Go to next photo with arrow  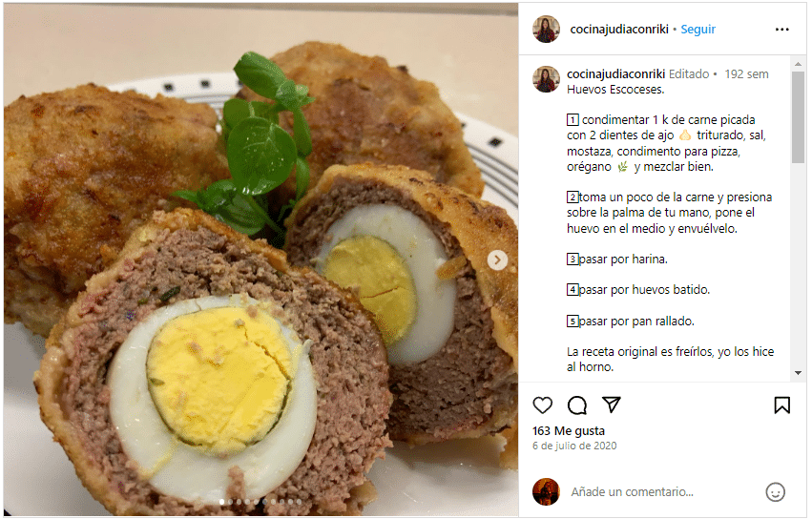click(x=497, y=260)
